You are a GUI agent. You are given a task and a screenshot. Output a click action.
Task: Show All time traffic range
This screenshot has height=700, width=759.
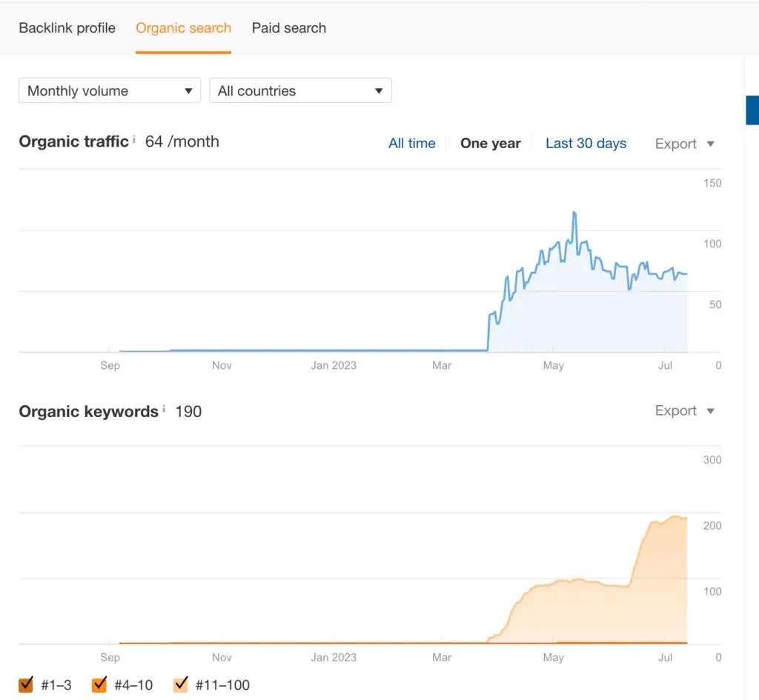click(412, 143)
